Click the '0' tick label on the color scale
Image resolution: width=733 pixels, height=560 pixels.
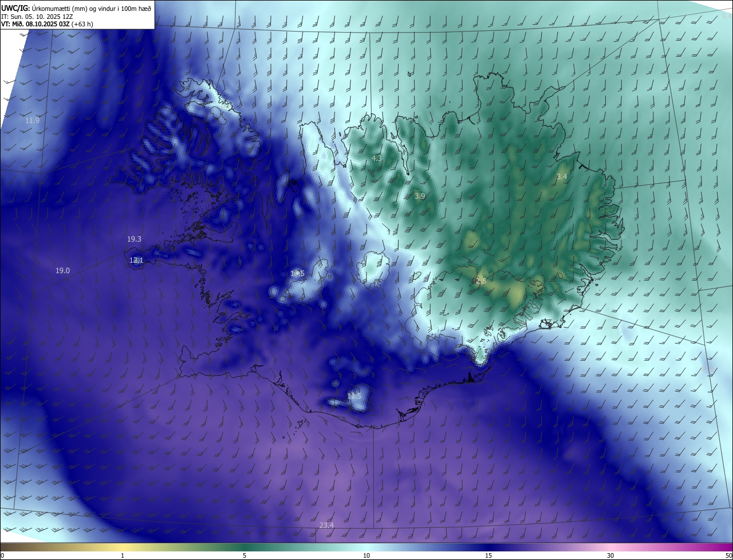point(2,555)
